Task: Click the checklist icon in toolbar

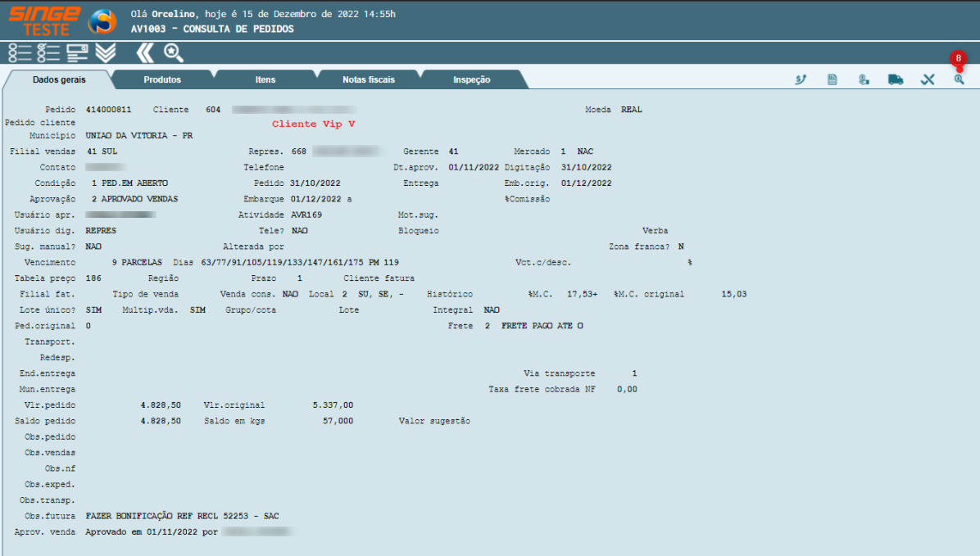Action: [48, 53]
